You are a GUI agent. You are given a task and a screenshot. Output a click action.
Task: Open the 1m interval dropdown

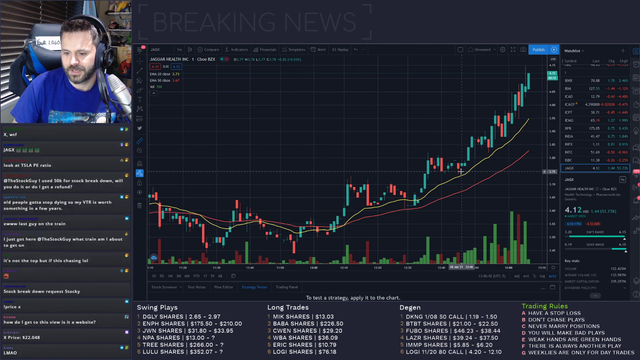180,50
